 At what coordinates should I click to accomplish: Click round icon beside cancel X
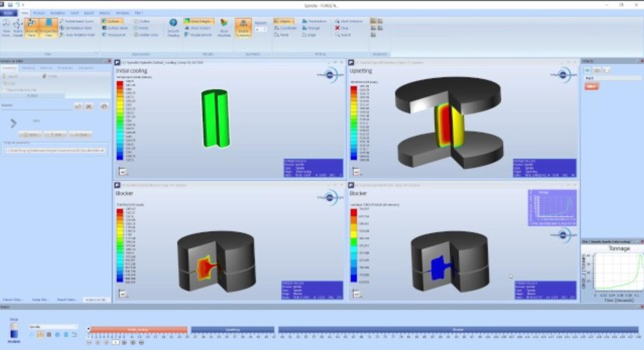(x=104, y=106)
